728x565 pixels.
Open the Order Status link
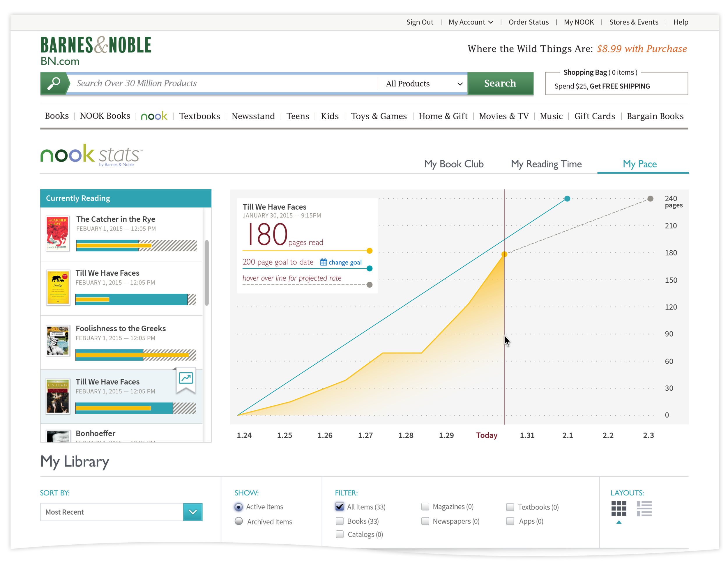click(528, 22)
